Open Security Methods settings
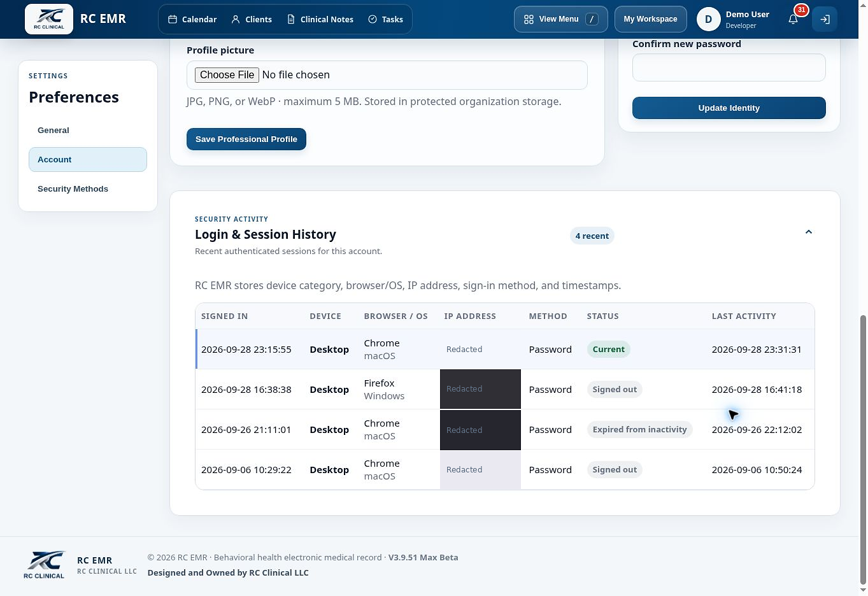The width and height of the screenshot is (868, 596). 88,188
